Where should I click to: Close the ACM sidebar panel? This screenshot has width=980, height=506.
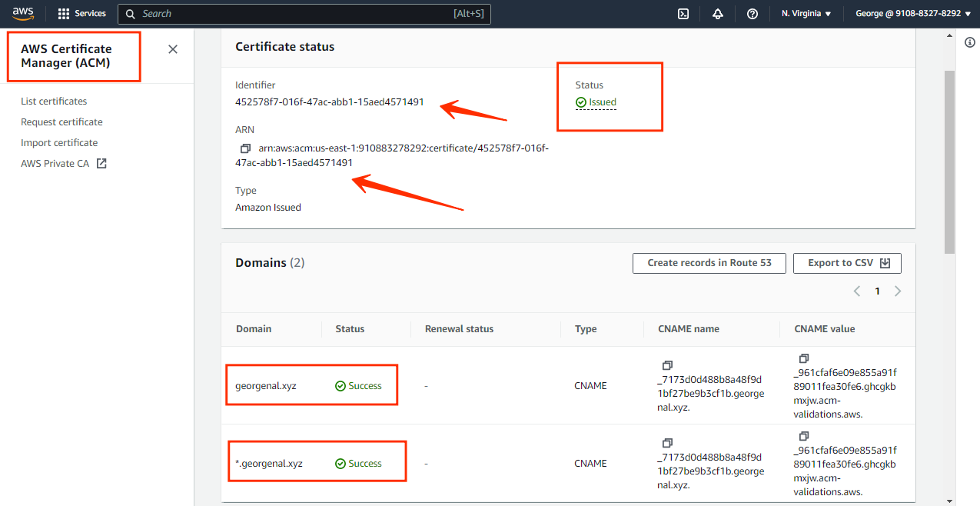point(172,48)
